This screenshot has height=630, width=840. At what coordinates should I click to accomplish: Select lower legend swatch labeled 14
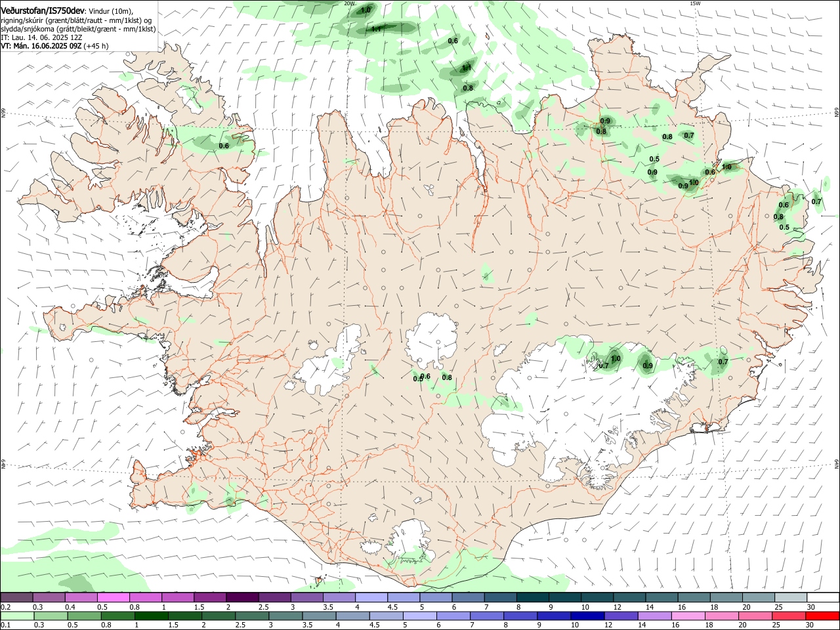654,616
